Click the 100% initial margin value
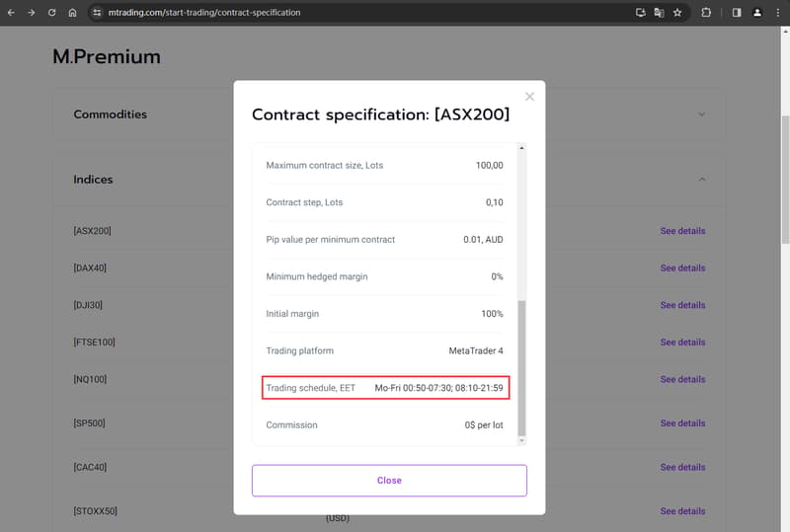The image size is (790, 532). tap(492, 314)
